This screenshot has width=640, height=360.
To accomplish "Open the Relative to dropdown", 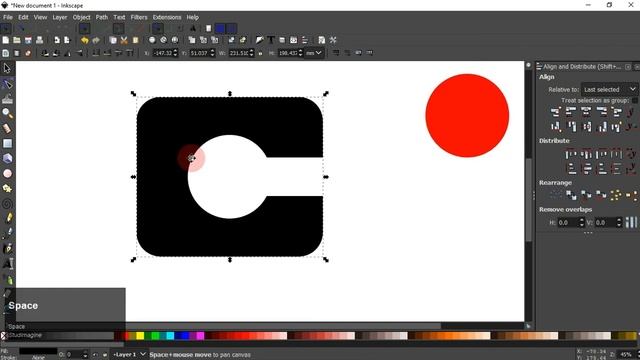I will pos(609,89).
